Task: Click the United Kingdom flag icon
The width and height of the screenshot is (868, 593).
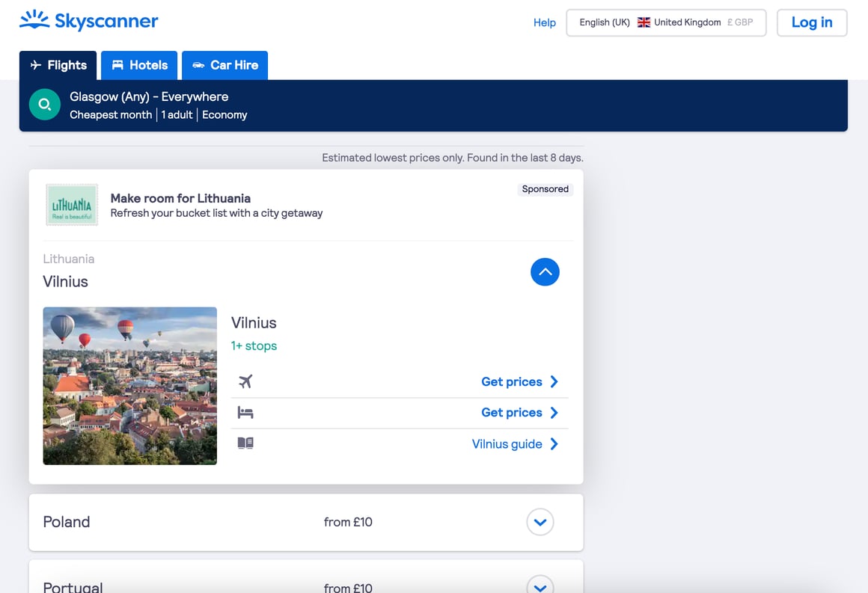Action: (x=644, y=22)
